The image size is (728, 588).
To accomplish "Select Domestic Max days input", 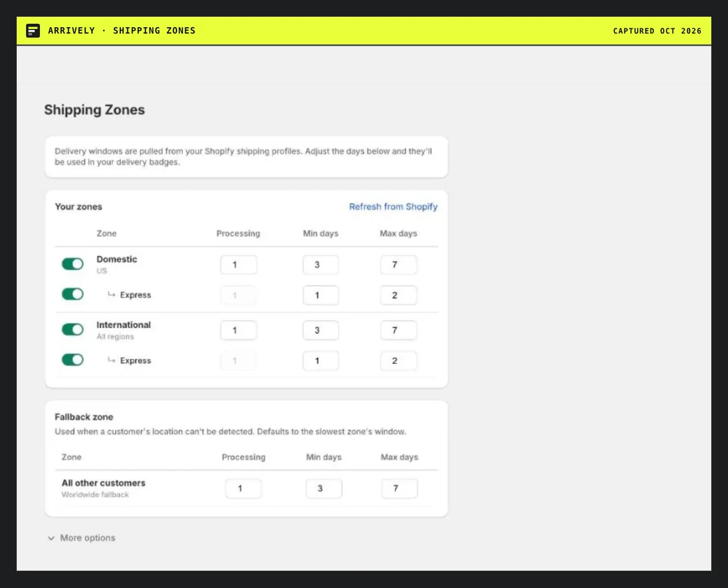I will pos(398,264).
